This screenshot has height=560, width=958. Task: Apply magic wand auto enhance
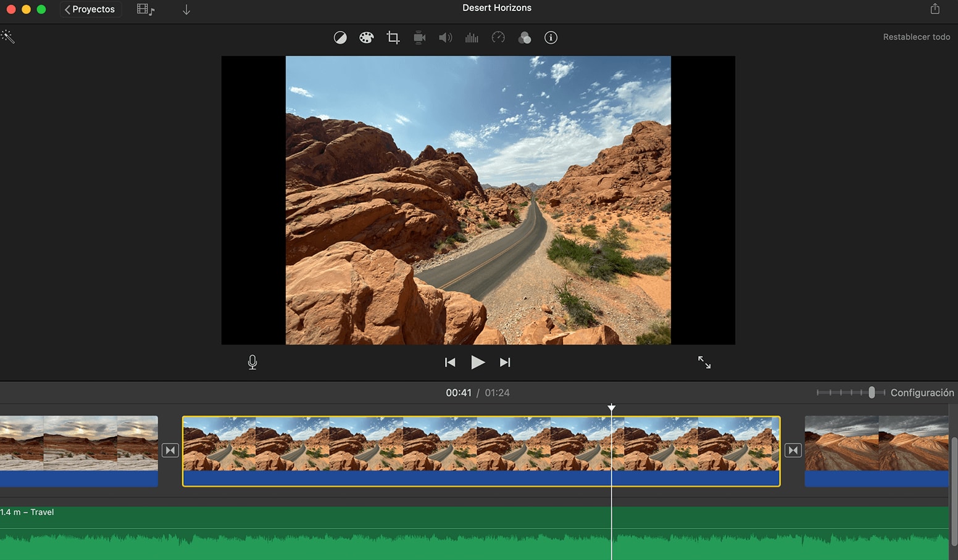7,36
